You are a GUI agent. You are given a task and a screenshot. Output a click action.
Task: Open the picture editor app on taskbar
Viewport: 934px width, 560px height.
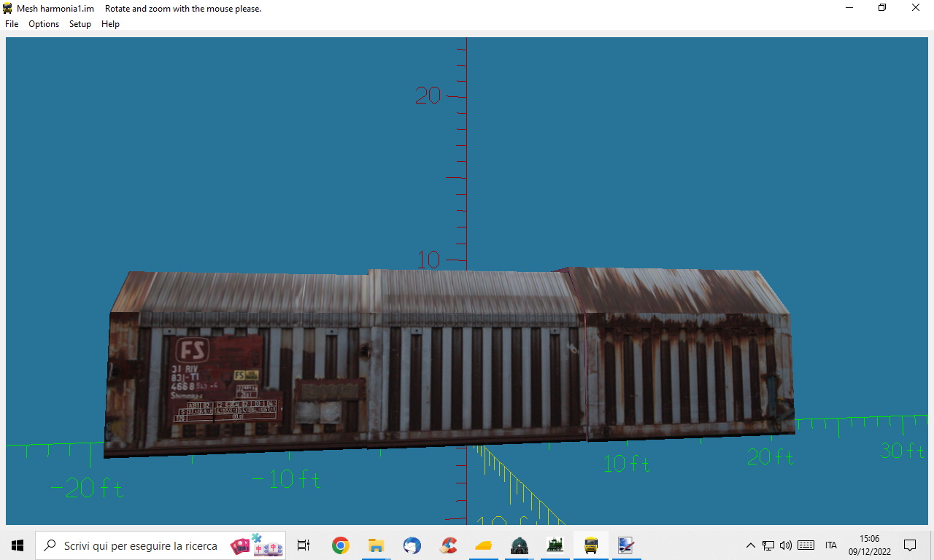[x=626, y=545]
